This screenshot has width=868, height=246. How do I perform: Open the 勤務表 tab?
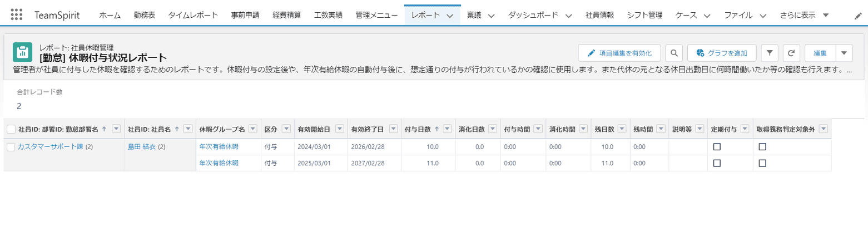click(145, 16)
